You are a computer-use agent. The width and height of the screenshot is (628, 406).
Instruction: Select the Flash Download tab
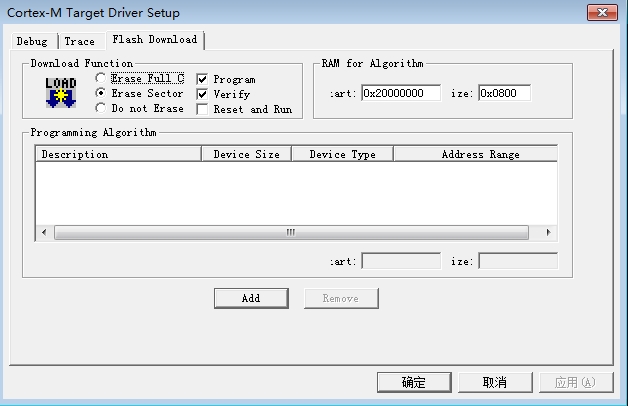tap(155, 40)
